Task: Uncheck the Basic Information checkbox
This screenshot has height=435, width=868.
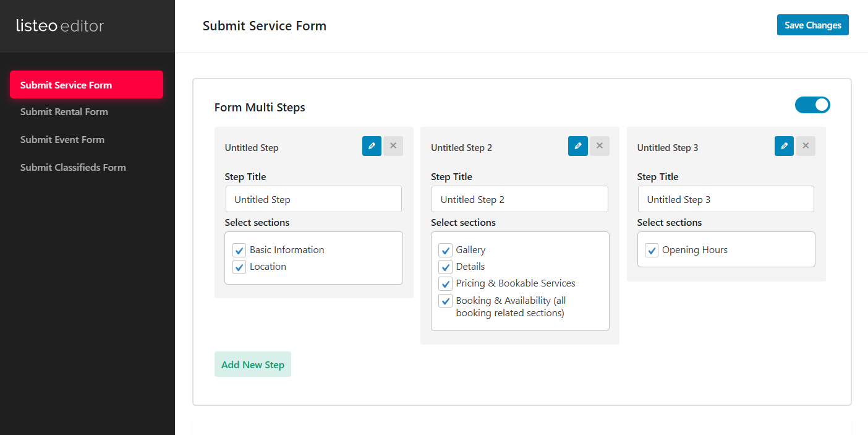Action: coord(239,251)
